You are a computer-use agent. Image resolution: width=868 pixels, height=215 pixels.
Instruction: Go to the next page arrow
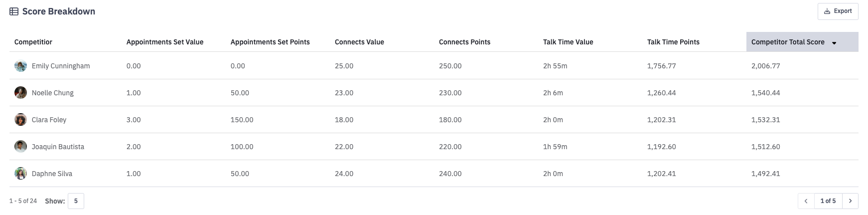point(850,201)
